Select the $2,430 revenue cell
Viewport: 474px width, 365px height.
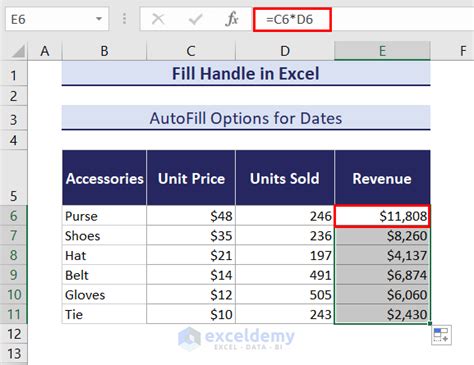pyautogui.click(x=382, y=314)
